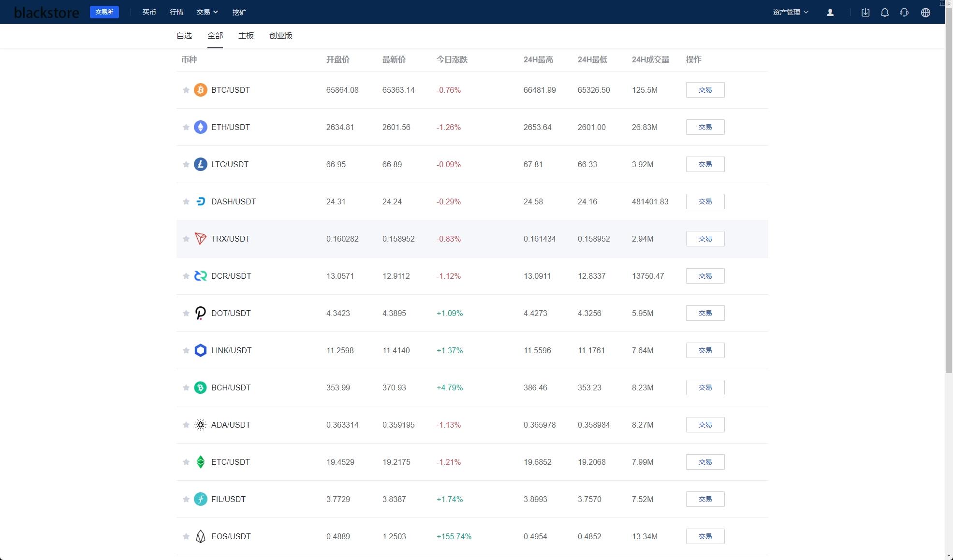Image resolution: width=953 pixels, height=560 pixels.
Task: Click the Ethereum coin icon
Action: click(200, 127)
